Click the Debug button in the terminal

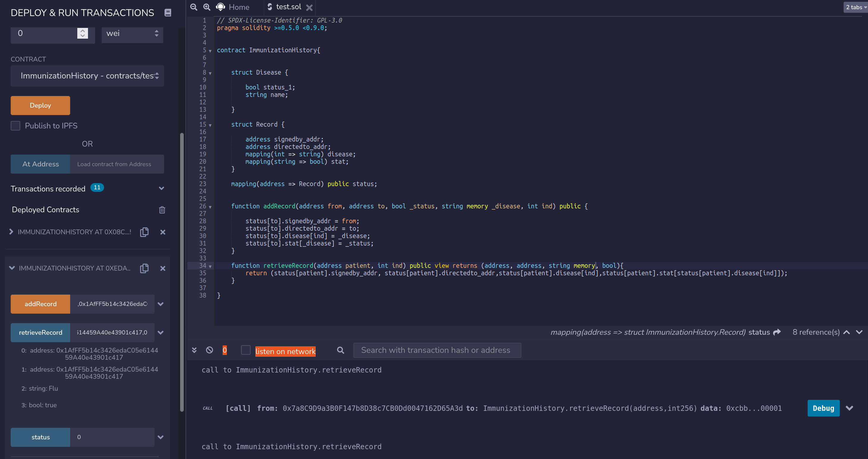pyautogui.click(x=823, y=408)
